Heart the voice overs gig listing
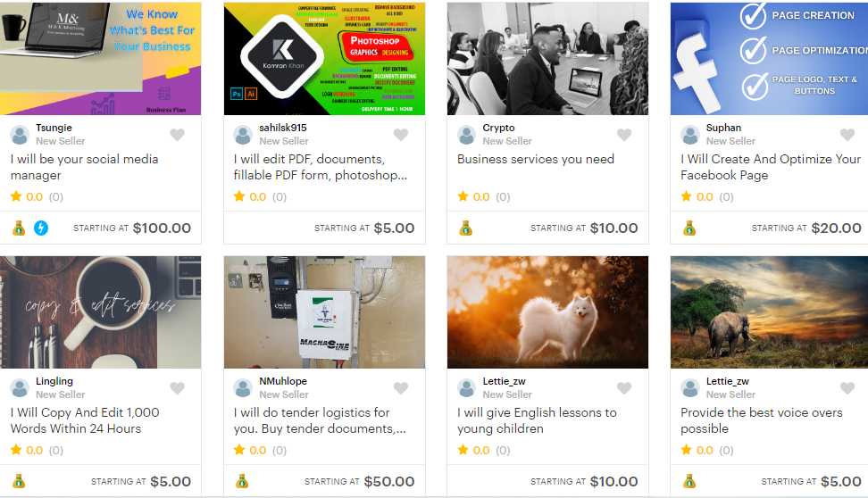Viewport: 868px width, 498px height. pyautogui.click(x=847, y=388)
